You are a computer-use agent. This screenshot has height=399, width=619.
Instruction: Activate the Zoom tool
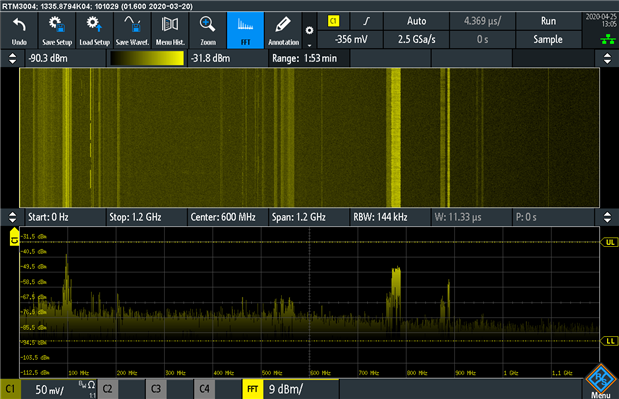tap(207, 30)
